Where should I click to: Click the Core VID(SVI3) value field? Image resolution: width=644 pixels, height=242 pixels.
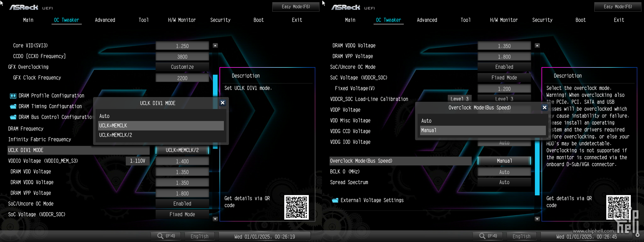tap(182, 46)
